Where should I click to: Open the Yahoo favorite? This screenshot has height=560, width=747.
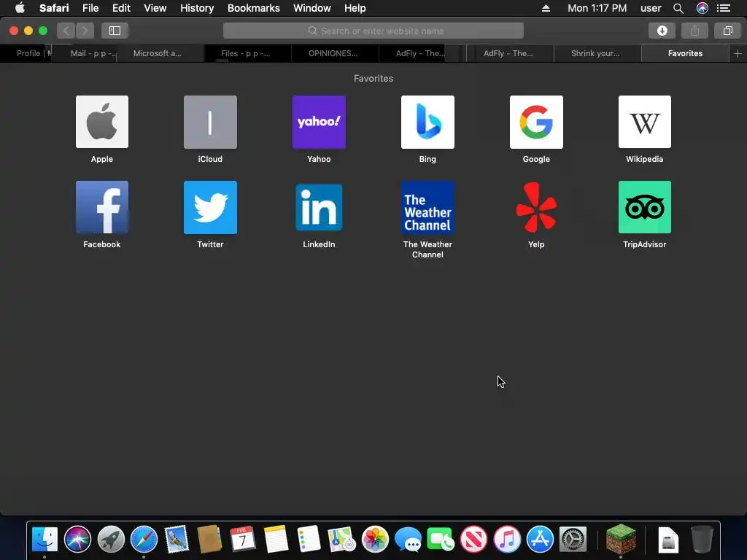[x=319, y=122]
